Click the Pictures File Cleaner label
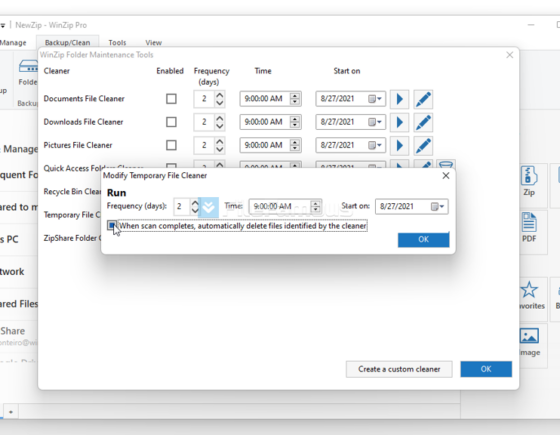Image resolution: width=560 pixels, height=435 pixels. coord(78,145)
